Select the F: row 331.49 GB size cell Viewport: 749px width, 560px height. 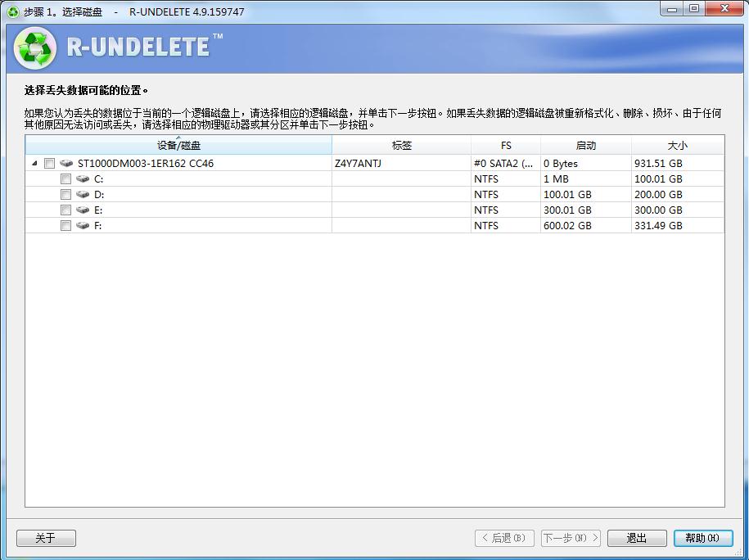[658, 226]
